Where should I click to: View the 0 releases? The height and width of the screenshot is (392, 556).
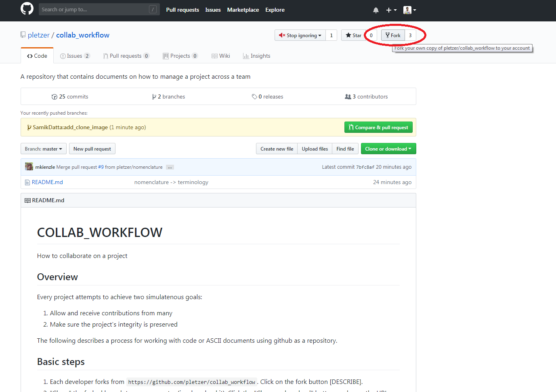[x=267, y=96]
